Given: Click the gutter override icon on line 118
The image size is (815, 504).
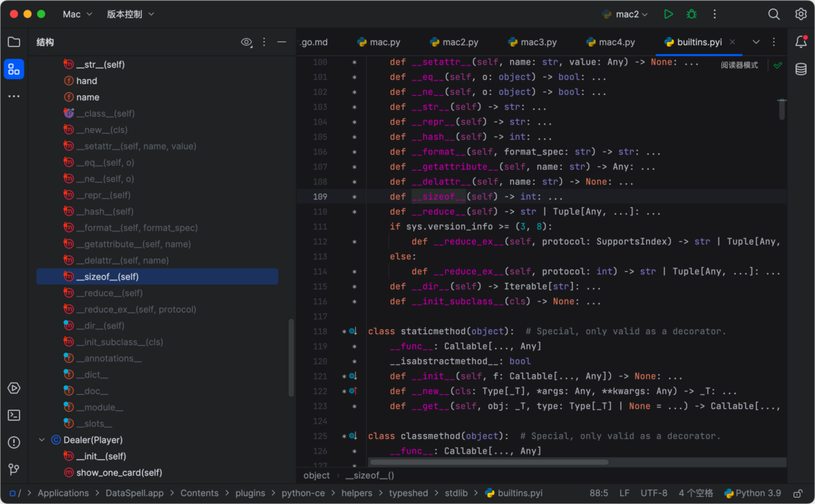Looking at the screenshot, I should [353, 331].
